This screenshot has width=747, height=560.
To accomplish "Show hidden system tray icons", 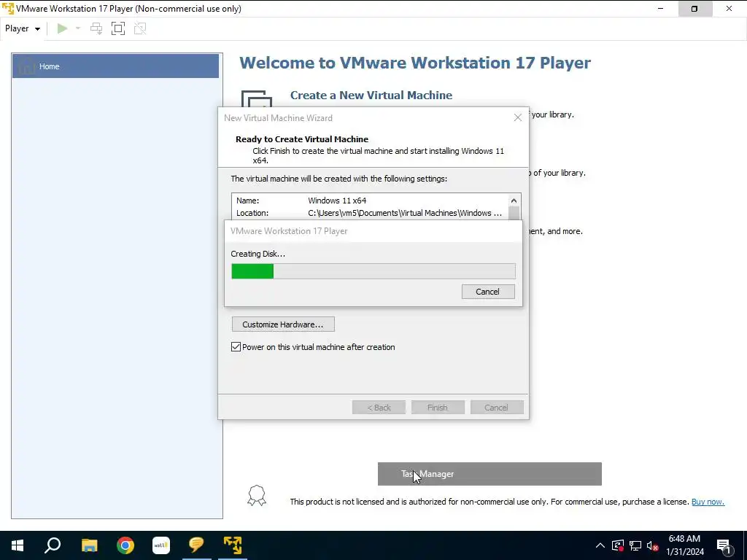I will coord(600,545).
